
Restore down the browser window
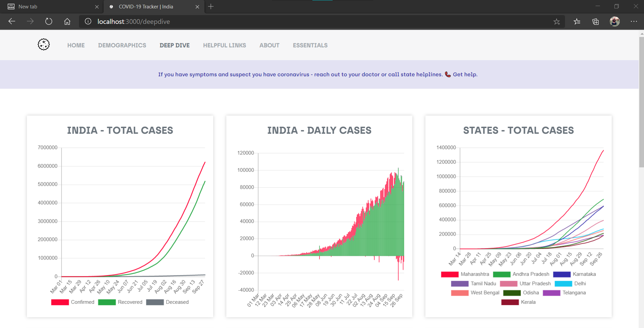coord(616,6)
